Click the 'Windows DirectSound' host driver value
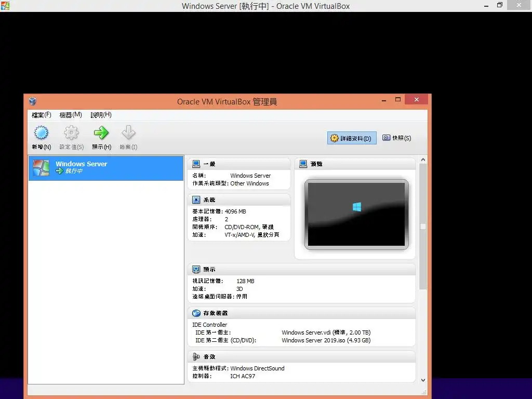532x399 pixels. tap(257, 368)
